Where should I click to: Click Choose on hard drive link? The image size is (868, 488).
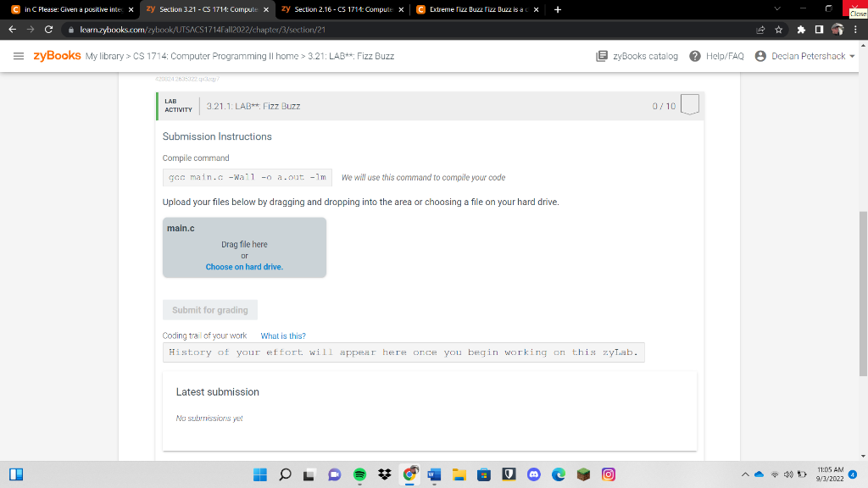point(243,266)
